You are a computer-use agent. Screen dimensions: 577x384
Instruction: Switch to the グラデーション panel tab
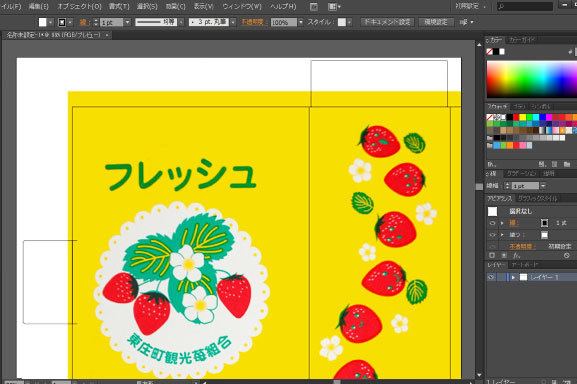coord(521,173)
